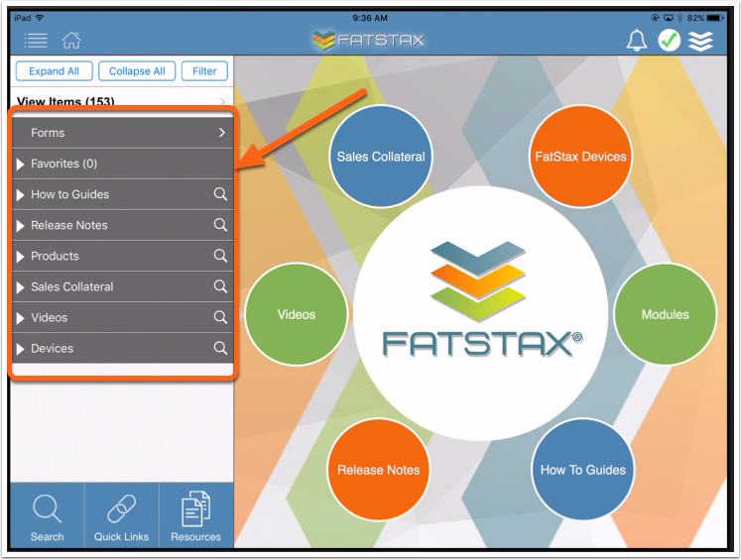741x560 pixels.
Task: Tap the Bluetooth icon in status bar
Action: 680,18
